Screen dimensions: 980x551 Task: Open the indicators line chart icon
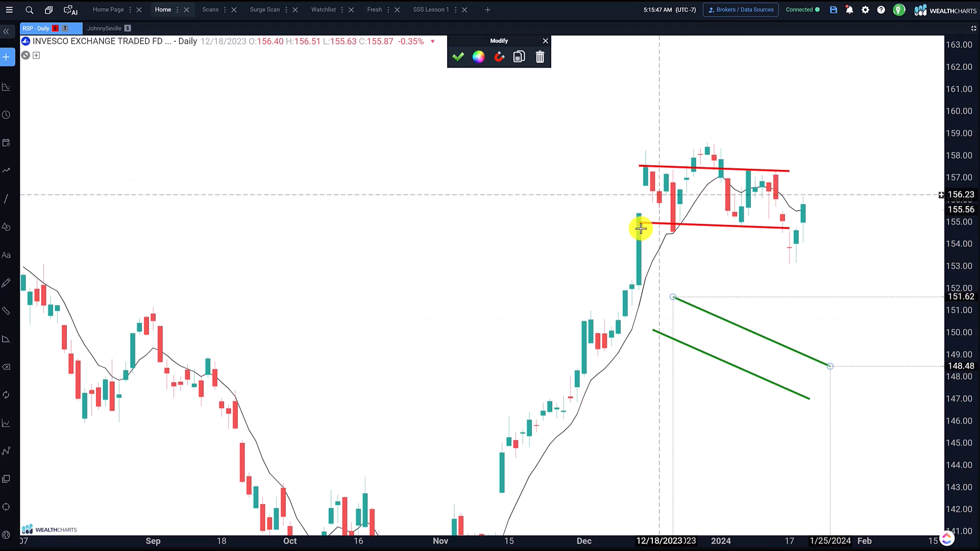(x=6, y=423)
